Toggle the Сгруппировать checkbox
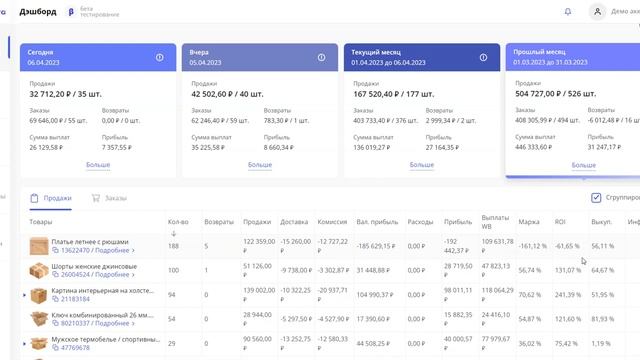Viewport: 640px width, 360px height. tap(596, 198)
